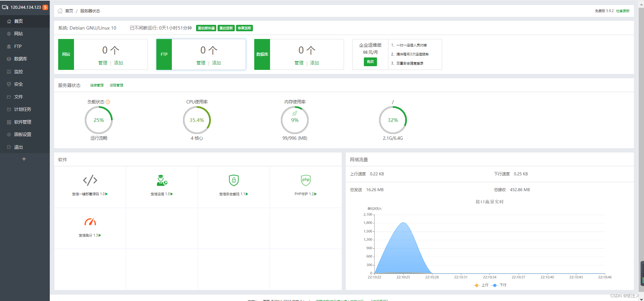Image resolution: width=644 pixels, height=301 pixels.
Task: Click the 负载状态 gauge showing 25%
Action: [99, 120]
